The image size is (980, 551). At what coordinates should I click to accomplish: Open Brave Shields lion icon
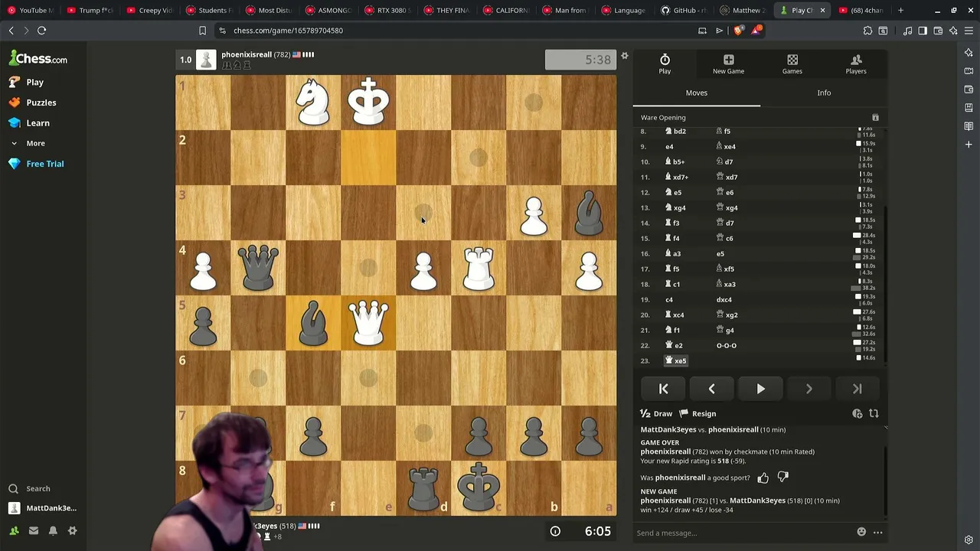[x=739, y=31]
